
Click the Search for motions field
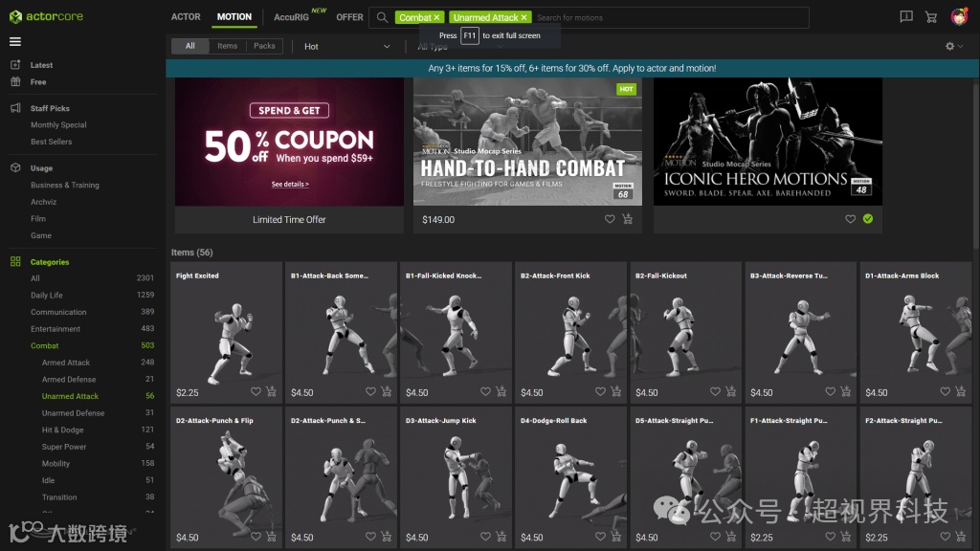[670, 17]
